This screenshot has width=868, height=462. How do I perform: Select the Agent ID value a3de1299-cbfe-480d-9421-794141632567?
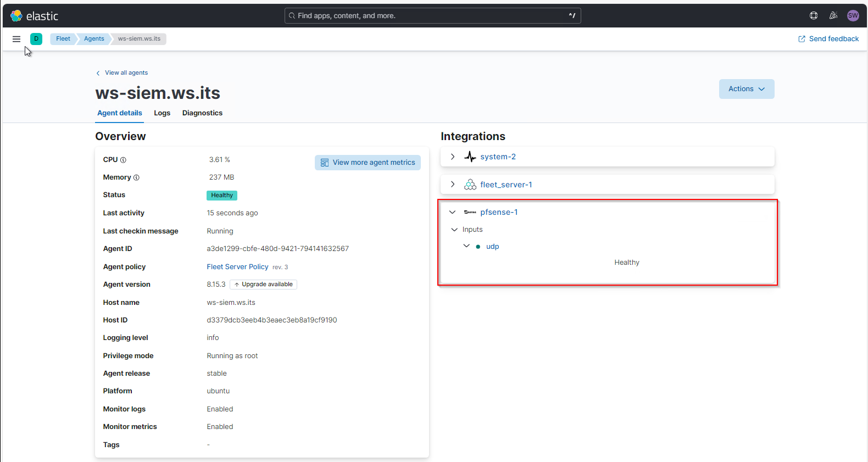point(277,249)
